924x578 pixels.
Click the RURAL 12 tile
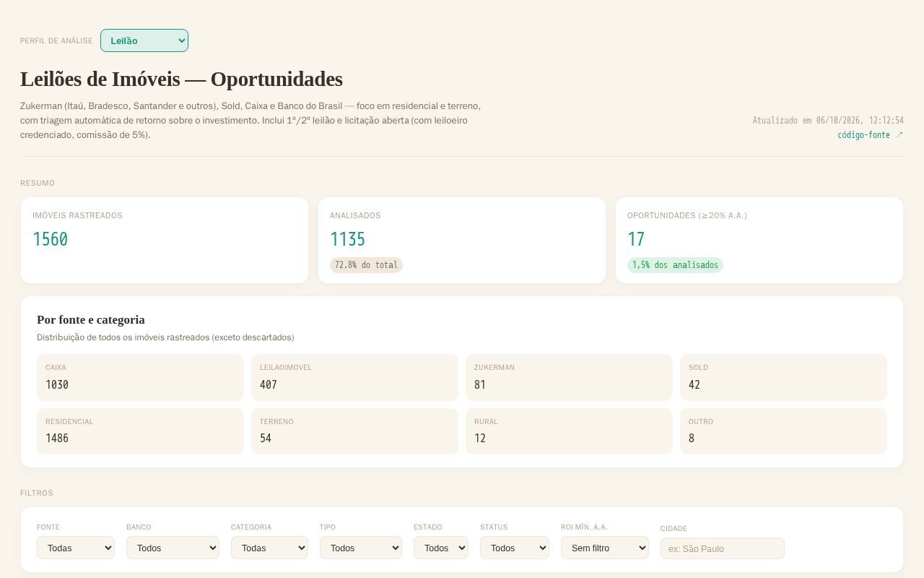point(569,431)
